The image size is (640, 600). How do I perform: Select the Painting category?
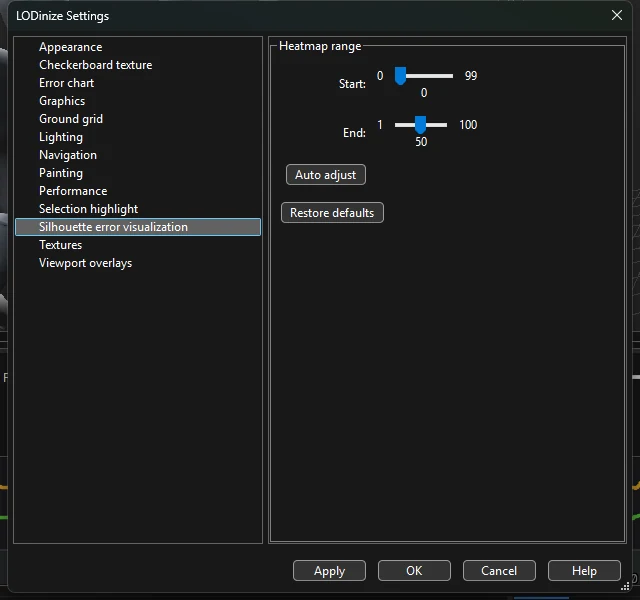138,173
